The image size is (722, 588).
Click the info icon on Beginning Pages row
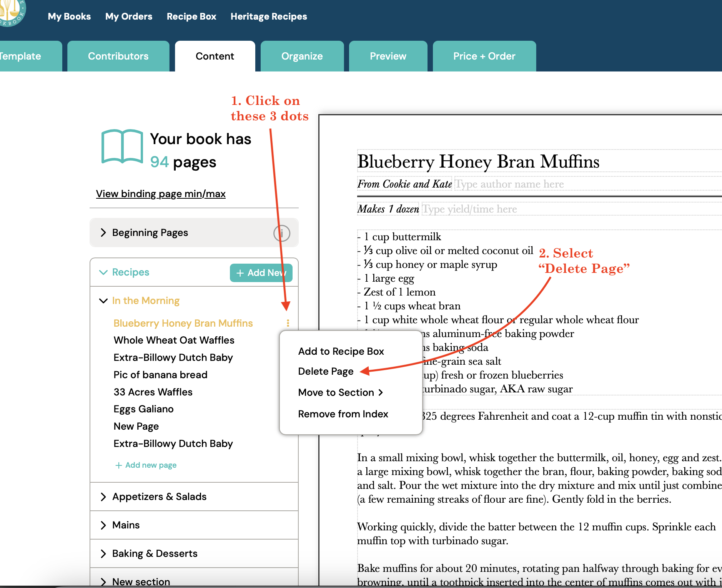pyautogui.click(x=282, y=233)
